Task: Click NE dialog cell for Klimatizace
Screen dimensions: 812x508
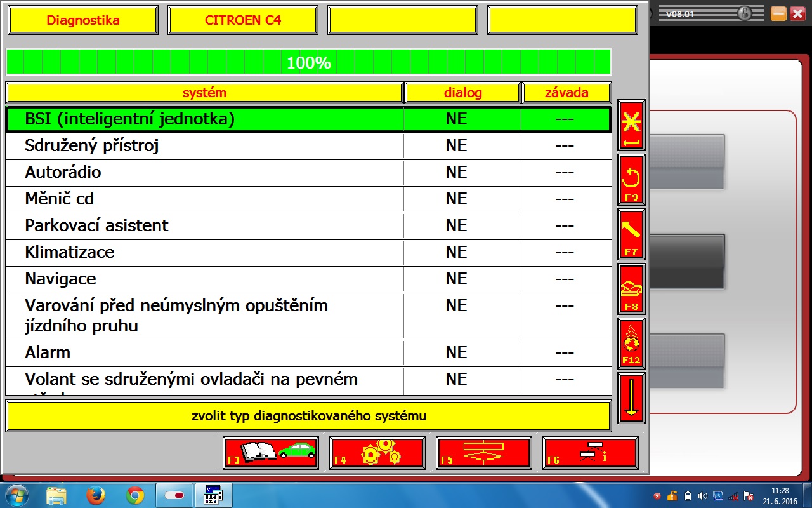Action: pyautogui.click(x=462, y=253)
